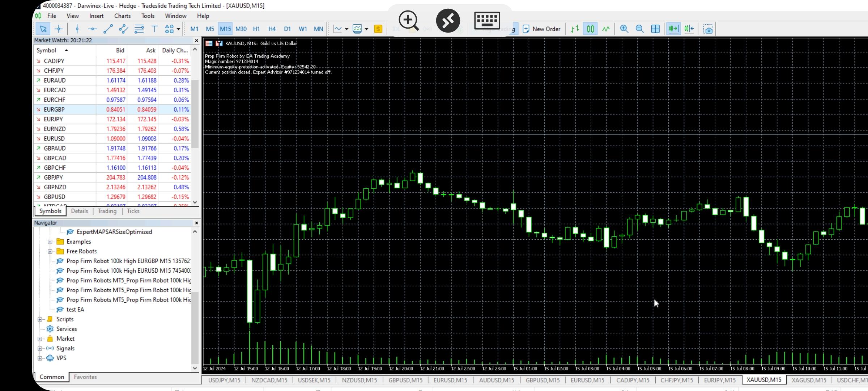This screenshot has height=391, width=868.
Task: Toggle chart auto scroll to latest bar
Action: click(x=673, y=29)
